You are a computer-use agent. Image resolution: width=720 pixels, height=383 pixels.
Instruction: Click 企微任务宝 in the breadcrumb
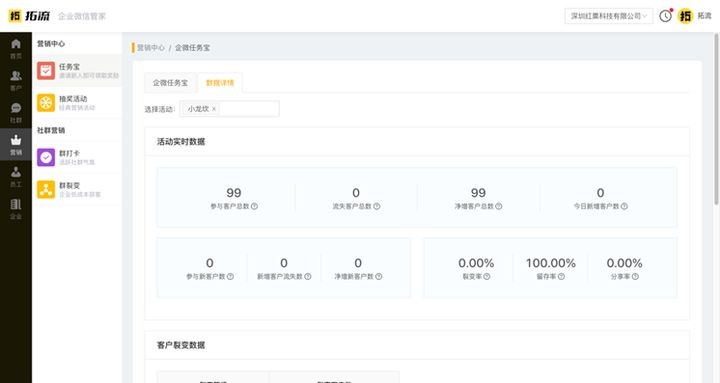click(x=192, y=48)
